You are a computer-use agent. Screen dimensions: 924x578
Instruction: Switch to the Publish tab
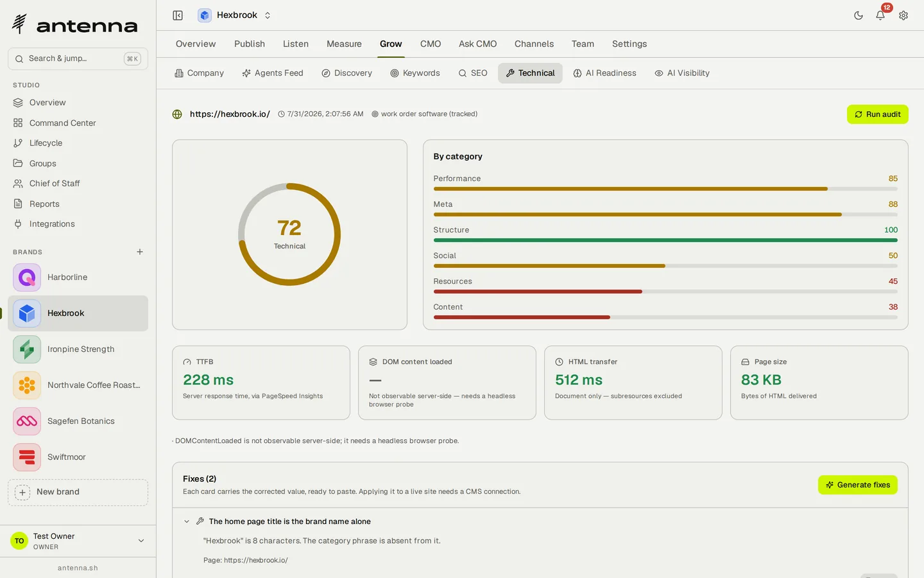(250, 44)
